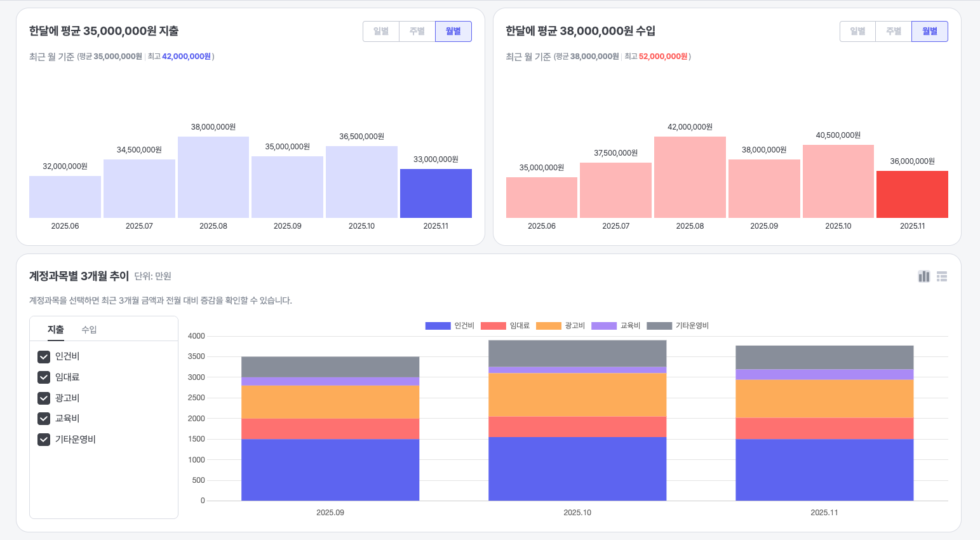Toggle the 교육비 checkbox
Viewport: 980px width, 540px height.
click(x=44, y=419)
